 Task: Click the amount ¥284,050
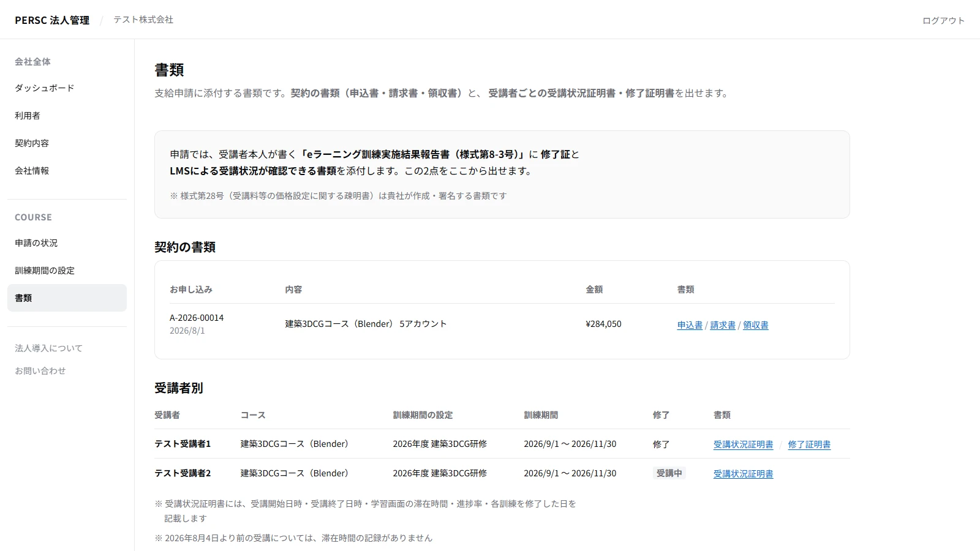603,324
